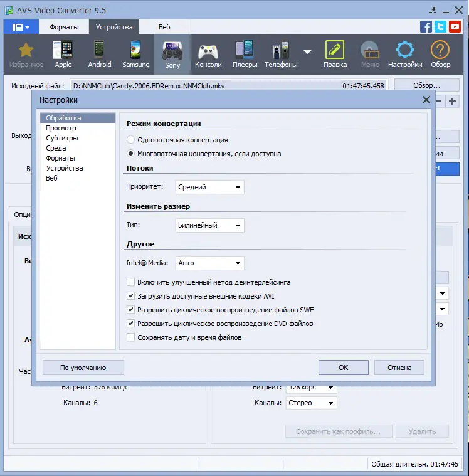Click the Каналы: 6 source info text

point(80,403)
